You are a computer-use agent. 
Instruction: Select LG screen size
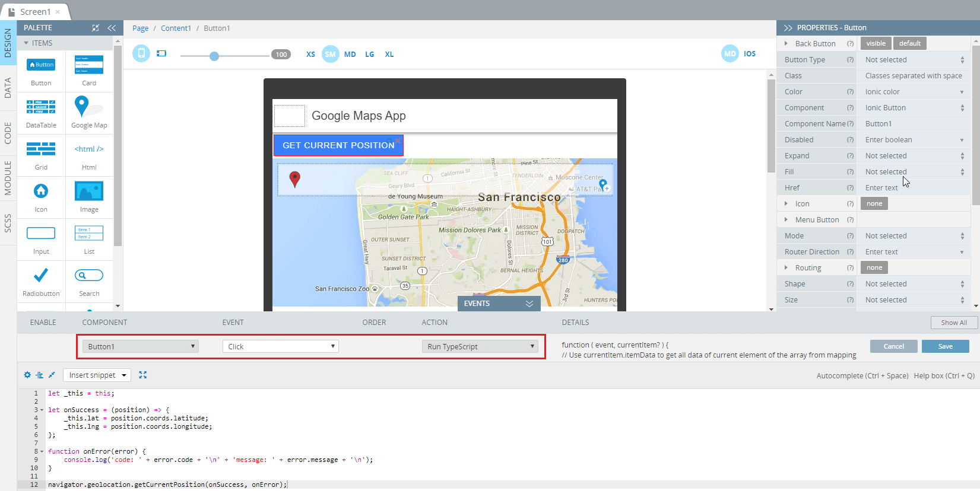pyautogui.click(x=370, y=54)
